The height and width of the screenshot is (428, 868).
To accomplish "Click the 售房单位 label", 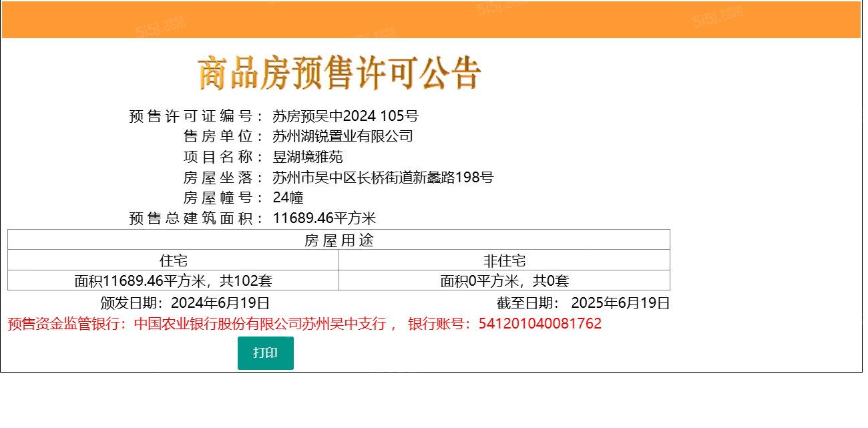I will coord(224,137).
